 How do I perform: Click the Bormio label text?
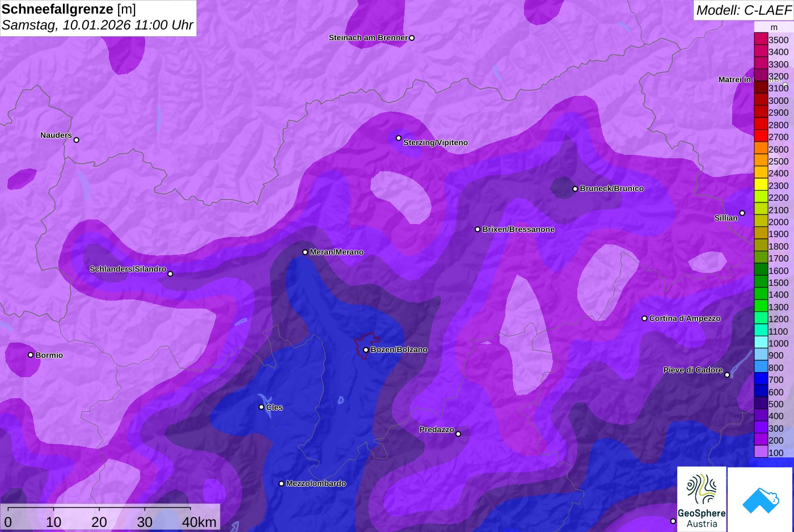coord(49,356)
